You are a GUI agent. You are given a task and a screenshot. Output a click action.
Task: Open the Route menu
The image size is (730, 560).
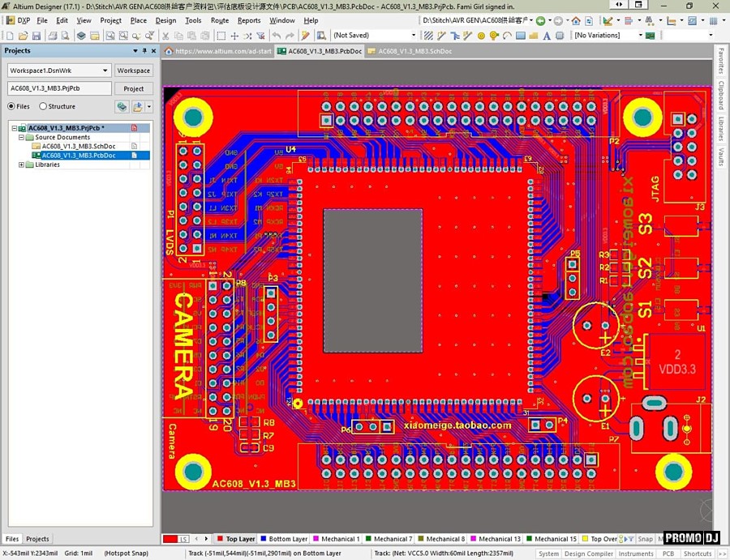[x=219, y=20]
